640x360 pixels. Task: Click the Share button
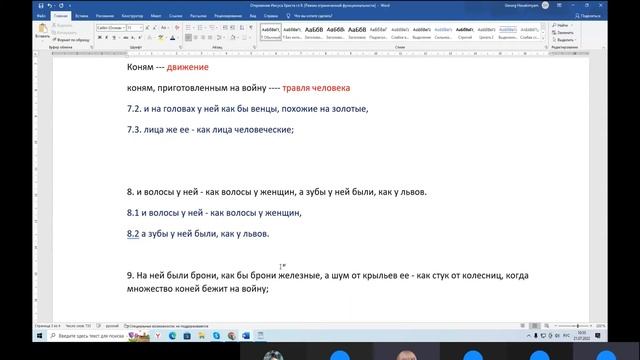(588, 16)
